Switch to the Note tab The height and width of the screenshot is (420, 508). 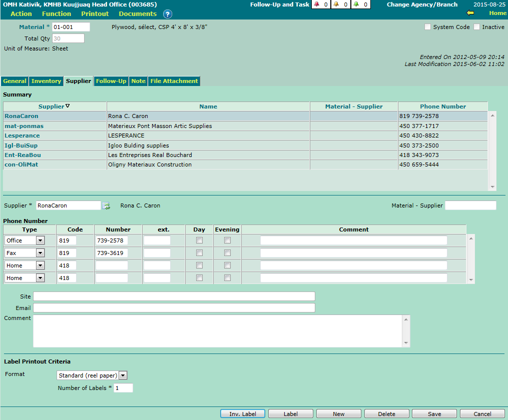point(138,81)
